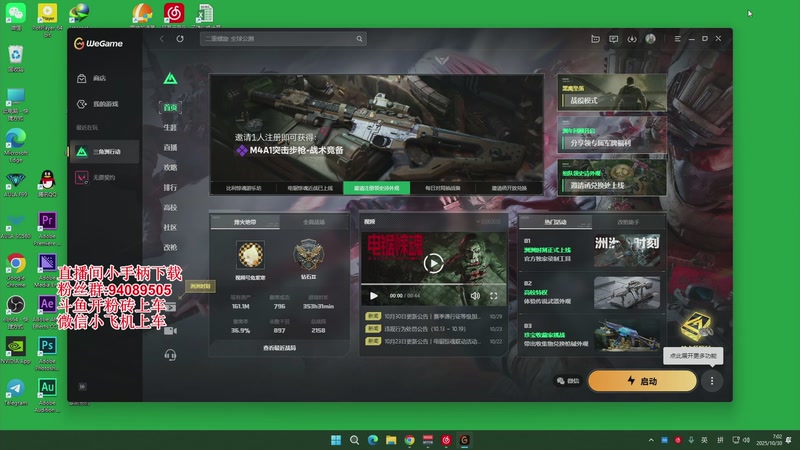800x450 pixels.
Task: Switch to 攻略 guides tab
Action: coord(170,167)
